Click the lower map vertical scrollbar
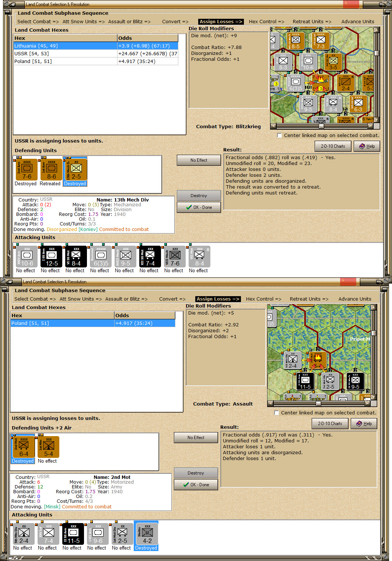This screenshot has height=561, width=392. (x=374, y=352)
